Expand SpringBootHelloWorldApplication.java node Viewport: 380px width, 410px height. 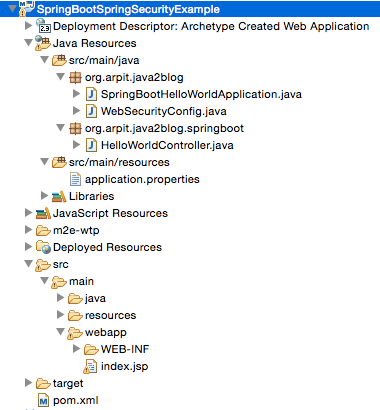(x=77, y=94)
